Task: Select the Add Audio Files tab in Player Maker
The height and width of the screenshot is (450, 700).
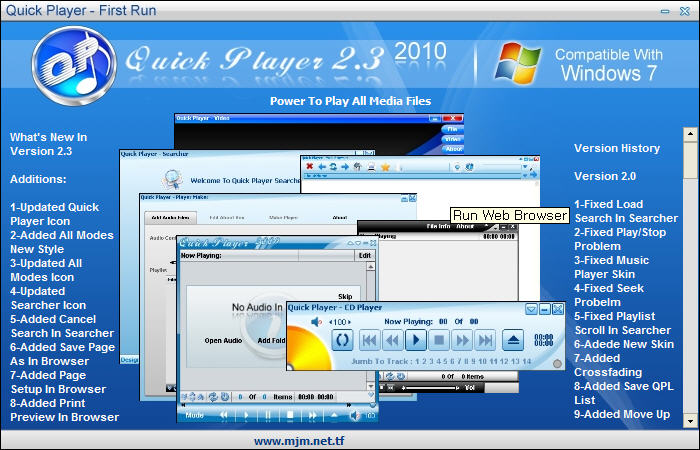Action: [x=170, y=217]
